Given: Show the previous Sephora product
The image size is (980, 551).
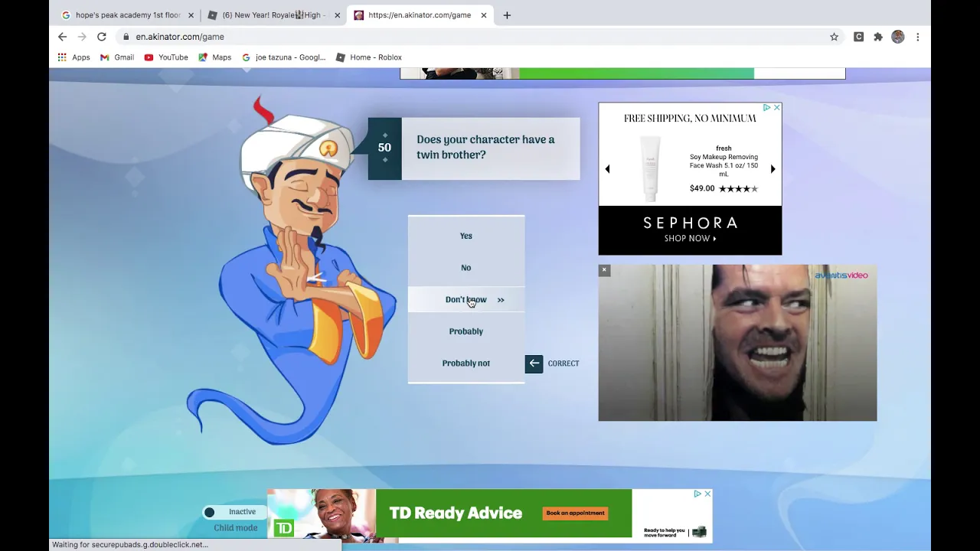Looking at the screenshot, I should [607, 169].
